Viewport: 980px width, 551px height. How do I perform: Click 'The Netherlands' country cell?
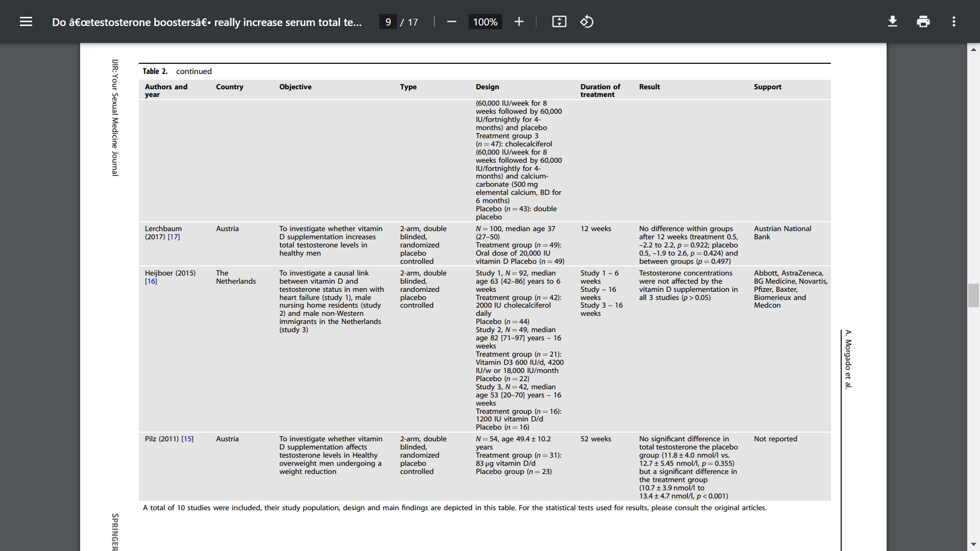tap(236, 277)
